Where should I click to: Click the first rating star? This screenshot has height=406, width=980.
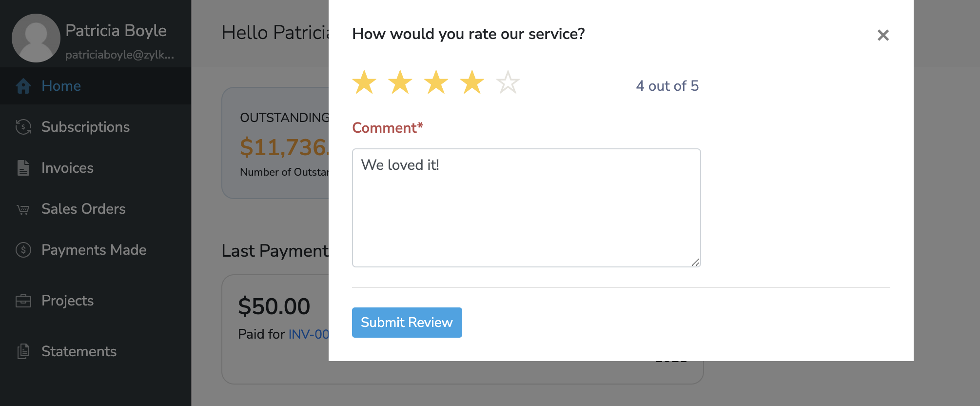pos(364,82)
